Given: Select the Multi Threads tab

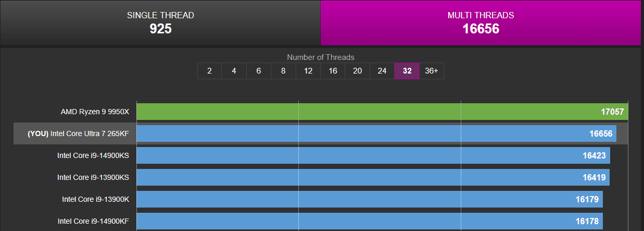Looking at the screenshot, I should pyautogui.click(x=481, y=23).
